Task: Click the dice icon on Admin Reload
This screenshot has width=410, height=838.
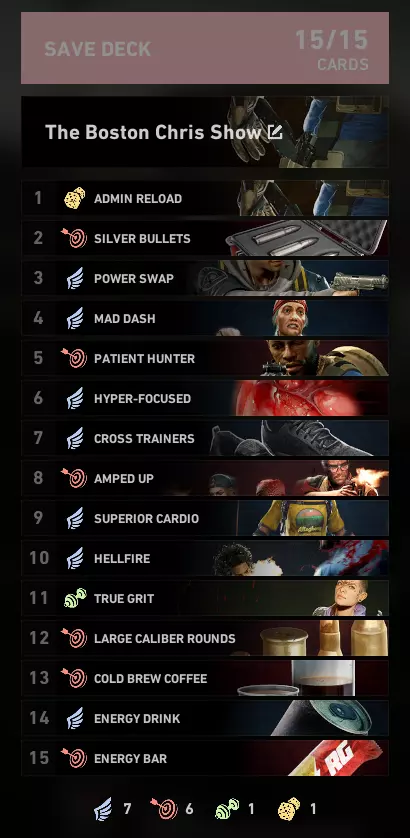Action: tap(75, 198)
